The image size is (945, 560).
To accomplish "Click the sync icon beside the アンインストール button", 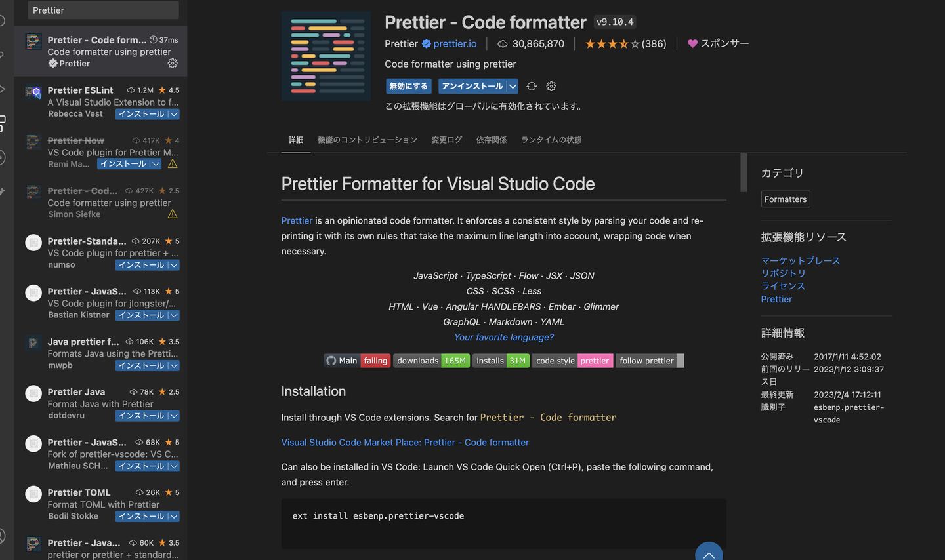I will [532, 86].
